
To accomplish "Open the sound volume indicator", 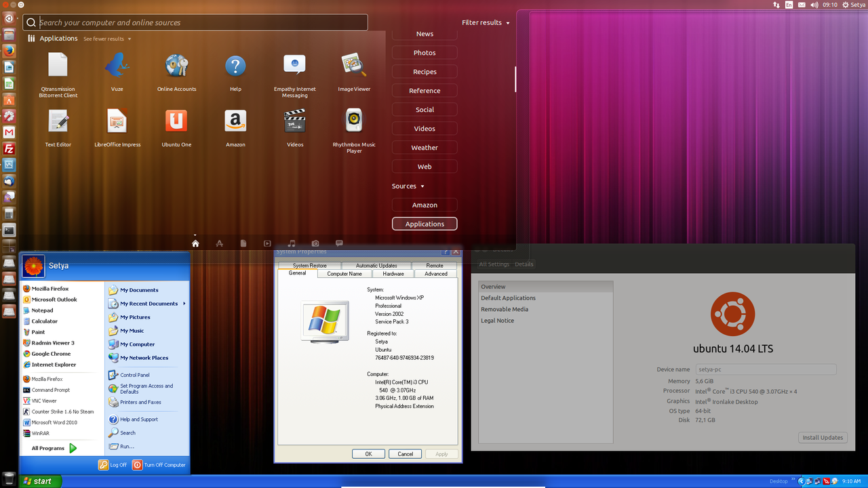I will tap(815, 5).
